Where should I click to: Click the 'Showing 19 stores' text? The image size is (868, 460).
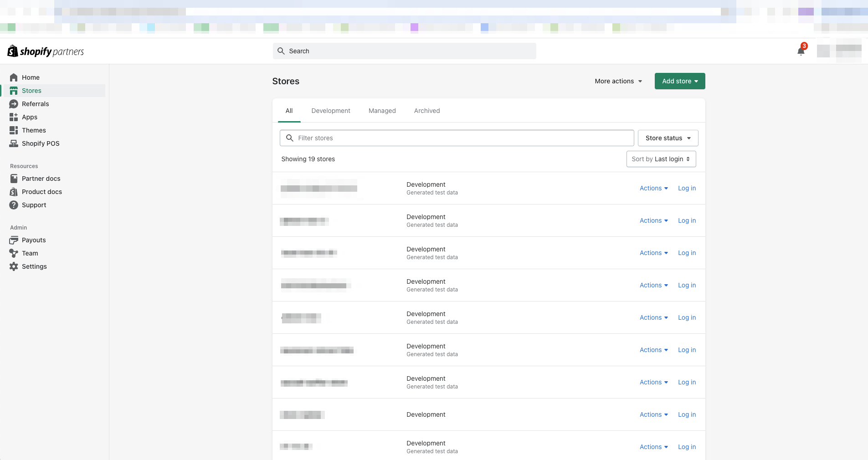308,159
